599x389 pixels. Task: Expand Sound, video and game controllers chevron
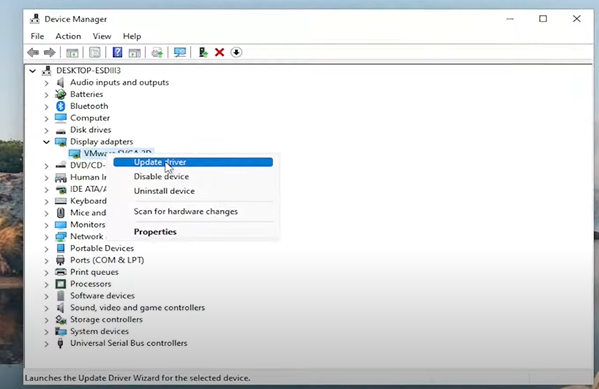click(46, 308)
